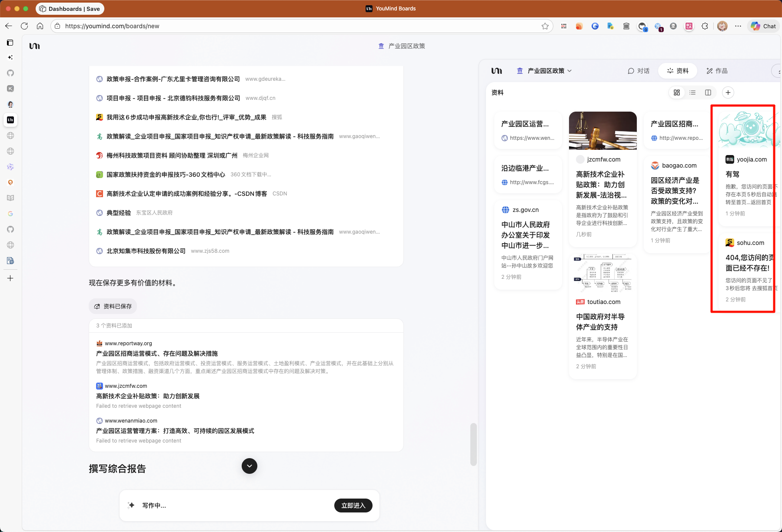Screen dimensions: 782x532
Task: Switch to the 对话 tab
Action: 639,71
